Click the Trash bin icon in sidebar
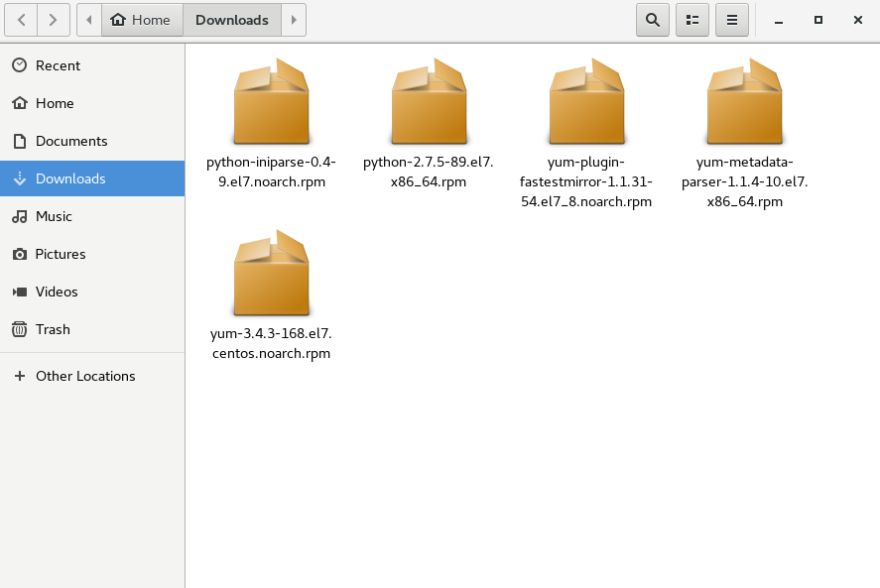880x588 pixels. coord(20,329)
